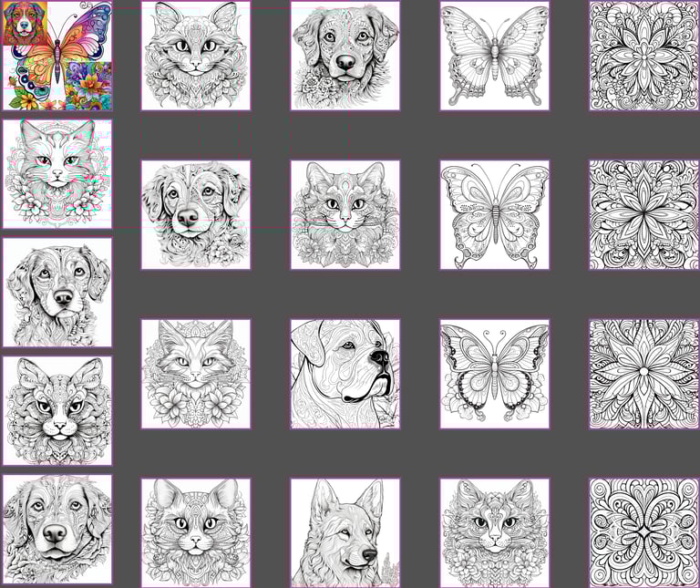Pick the tilted-head dog artboard below the first line-art cat
Image resolution: width=700 pixels, height=588 pixels.
point(196,215)
